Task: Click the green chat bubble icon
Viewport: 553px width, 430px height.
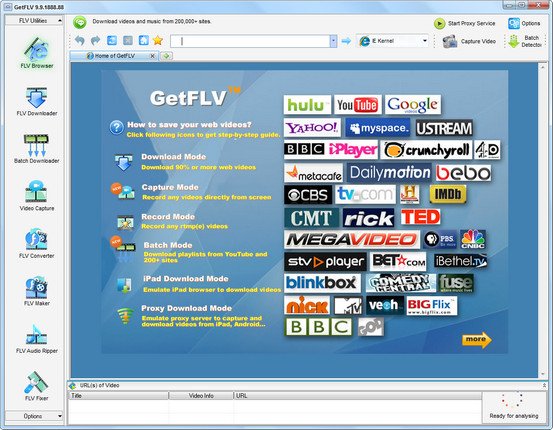Action: [80, 22]
